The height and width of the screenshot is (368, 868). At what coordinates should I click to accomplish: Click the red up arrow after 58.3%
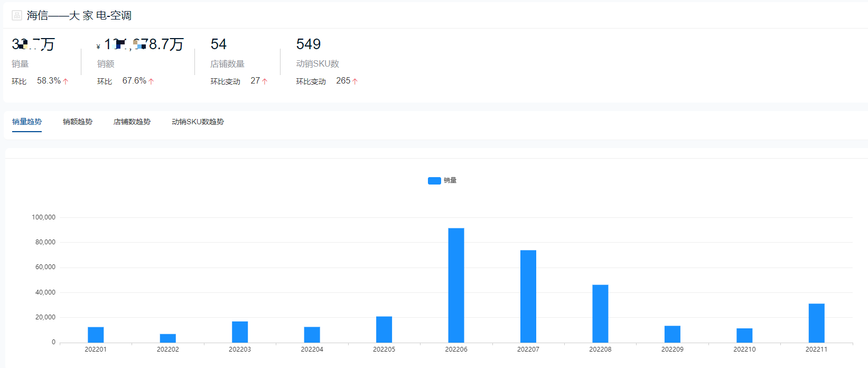coord(66,81)
